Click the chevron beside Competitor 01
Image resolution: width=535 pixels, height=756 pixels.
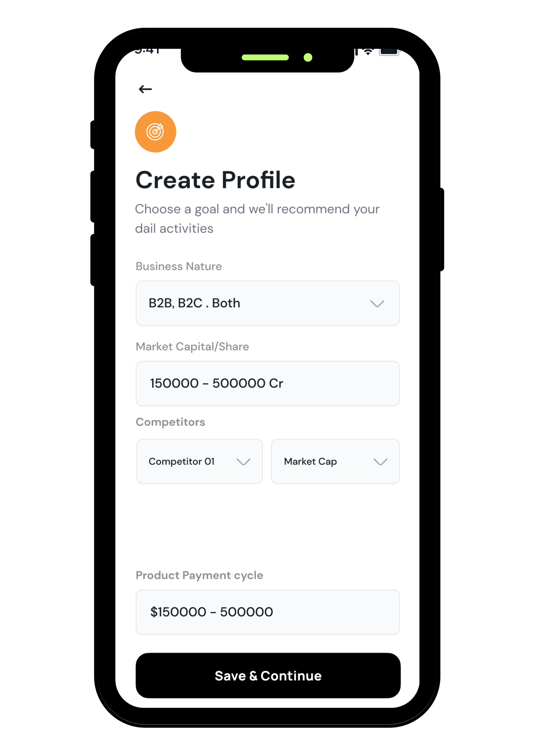243,462
